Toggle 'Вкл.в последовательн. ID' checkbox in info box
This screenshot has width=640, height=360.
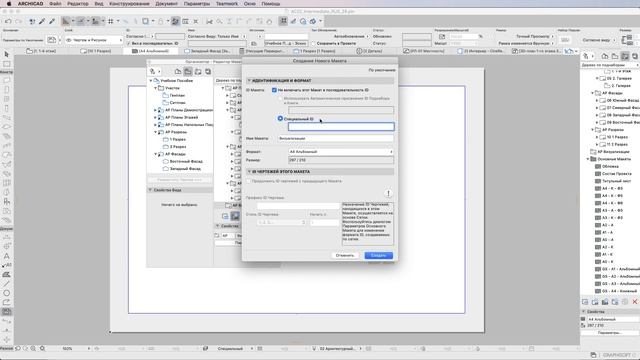tap(129, 43)
